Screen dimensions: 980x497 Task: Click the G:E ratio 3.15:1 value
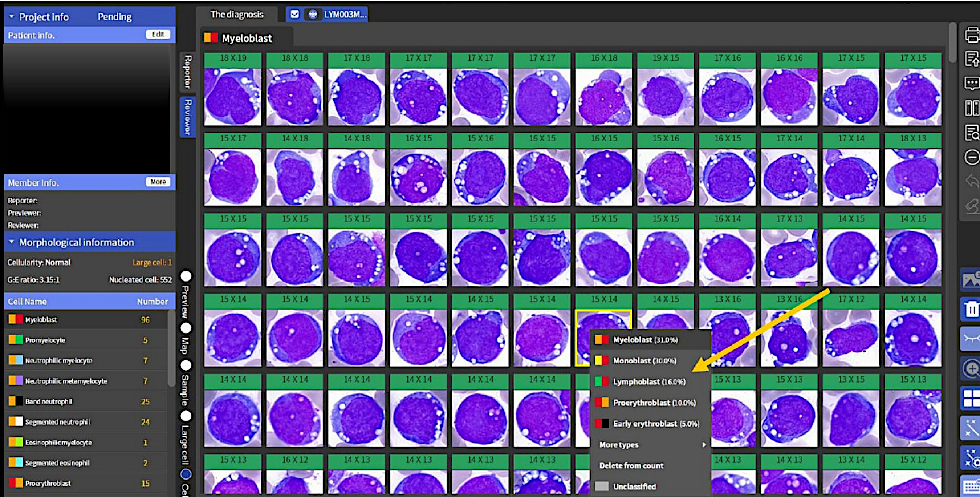[x=33, y=280]
